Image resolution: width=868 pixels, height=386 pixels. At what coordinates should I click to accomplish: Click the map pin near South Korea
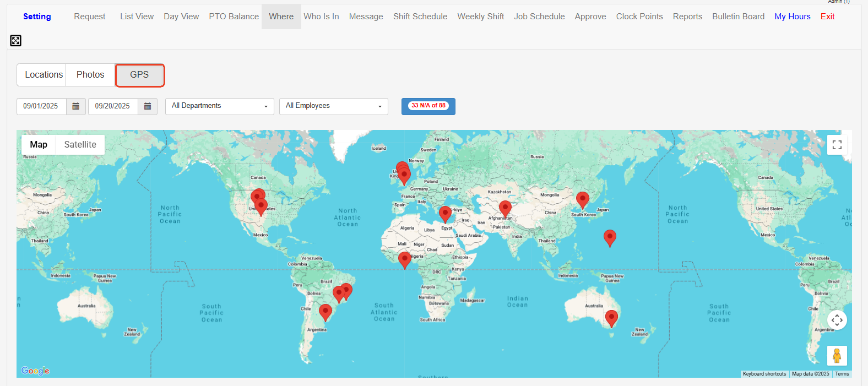click(582, 199)
